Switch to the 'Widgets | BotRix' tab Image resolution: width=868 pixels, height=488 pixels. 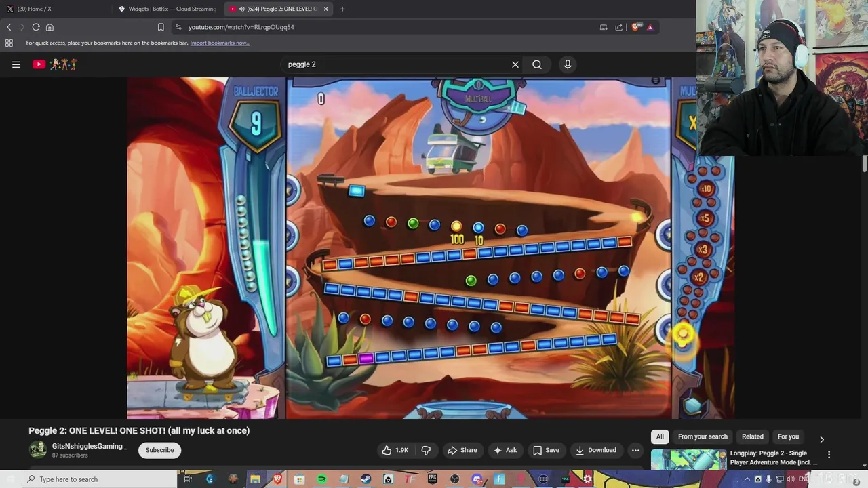pos(167,9)
